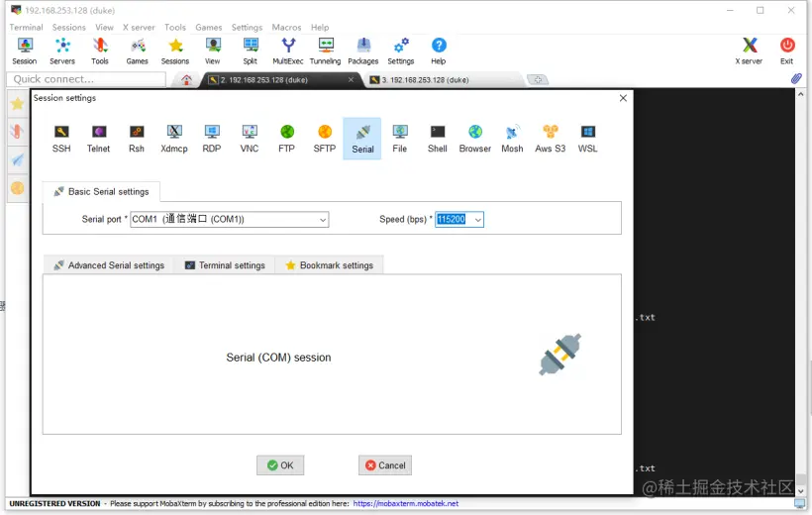
Task: Select Rsh session type
Action: pos(137,139)
